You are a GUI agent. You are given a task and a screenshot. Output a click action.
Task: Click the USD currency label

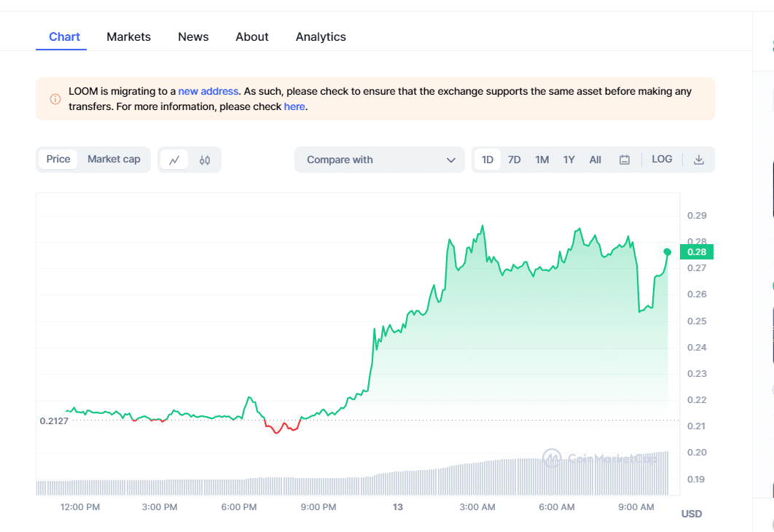pos(692,514)
